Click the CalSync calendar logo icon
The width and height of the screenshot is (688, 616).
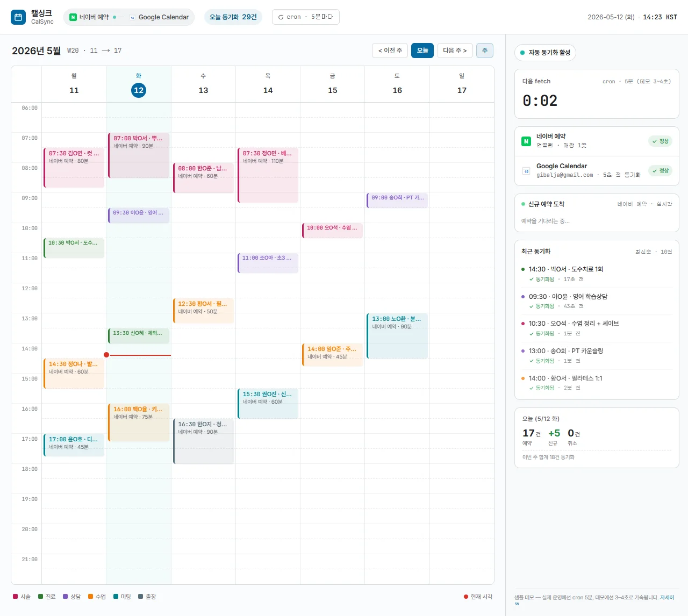(18, 17)
